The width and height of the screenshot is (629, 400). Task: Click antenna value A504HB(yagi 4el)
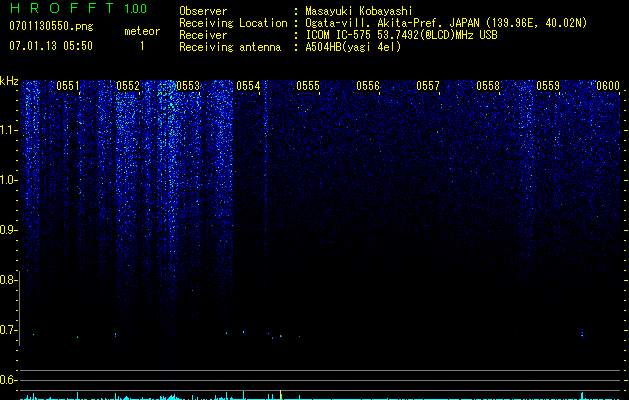353,47
